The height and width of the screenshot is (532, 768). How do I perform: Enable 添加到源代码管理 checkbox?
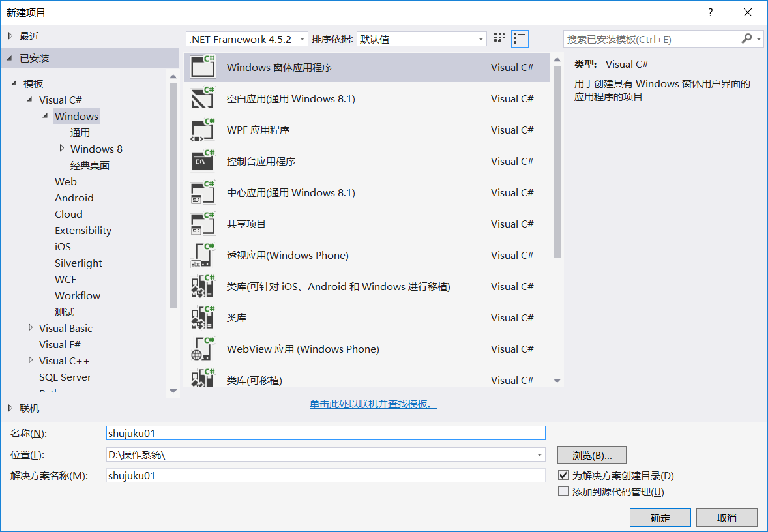[x=563, y=492]
